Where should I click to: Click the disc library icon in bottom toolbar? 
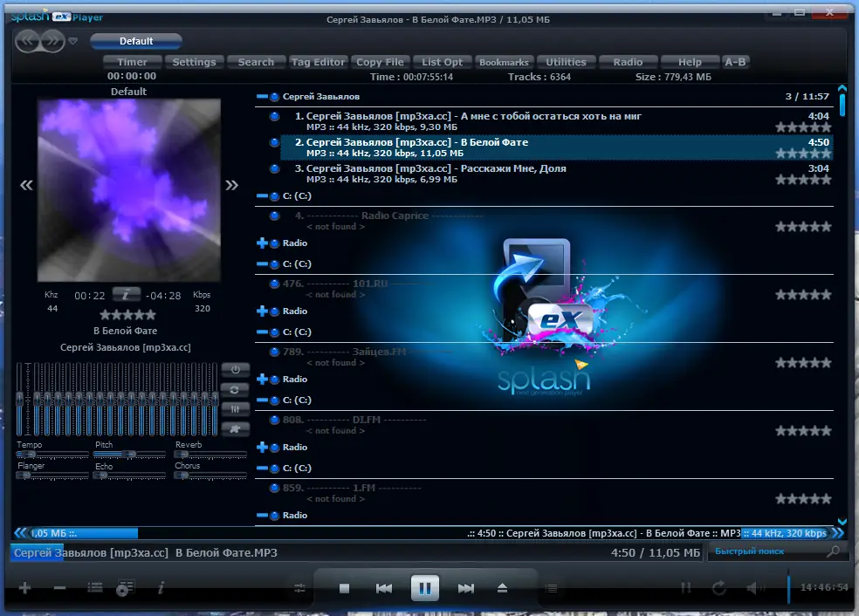click(125, 588)
